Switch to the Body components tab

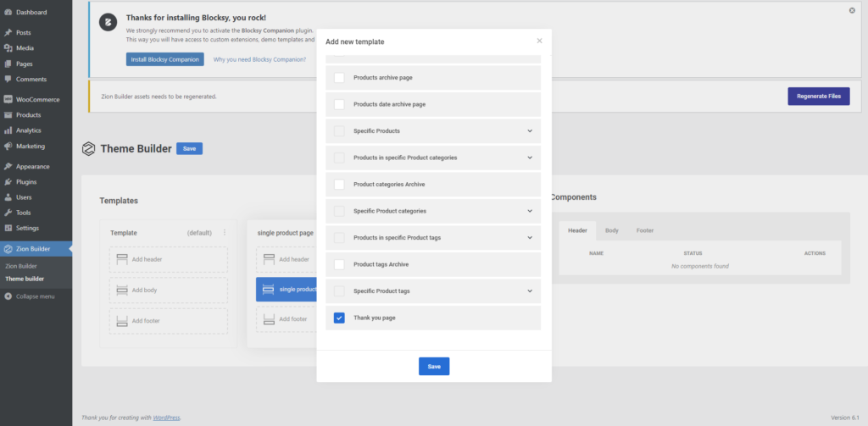pyautogui.click(x=612, y=230)
